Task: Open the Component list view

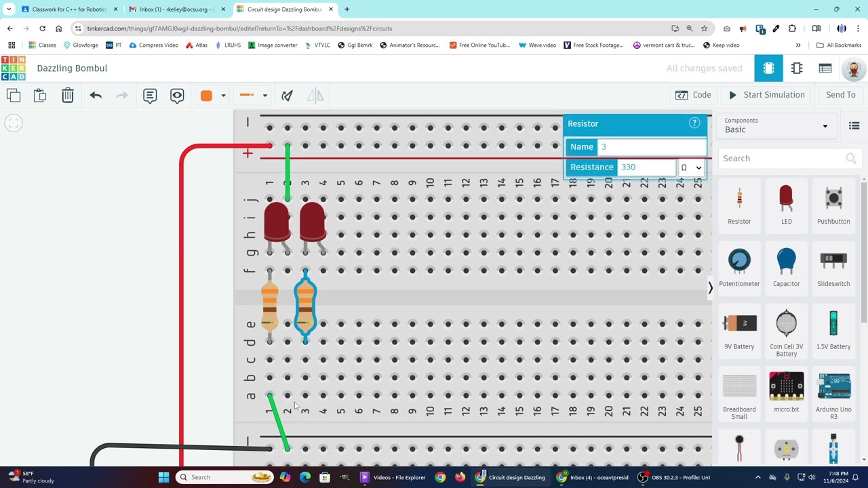Action: (x=825, y=68)
